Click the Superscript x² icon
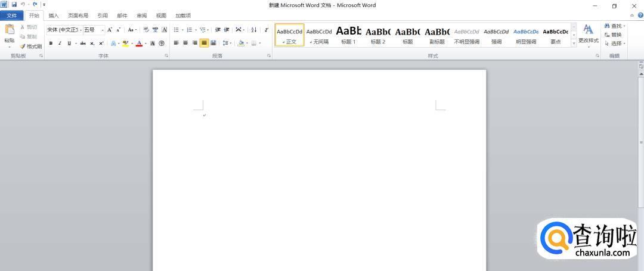Image resolution: width=644 pixels, height=271 pixels. point(101,43)
